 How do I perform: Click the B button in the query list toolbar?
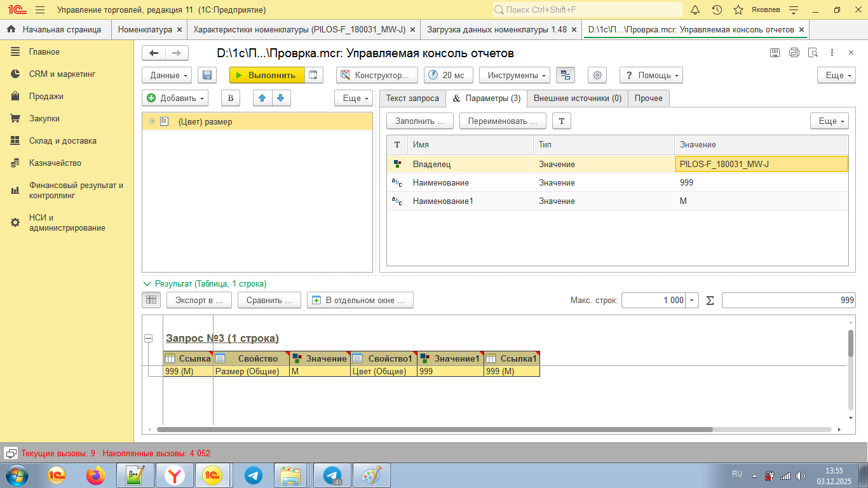click(x=231, y=98)
